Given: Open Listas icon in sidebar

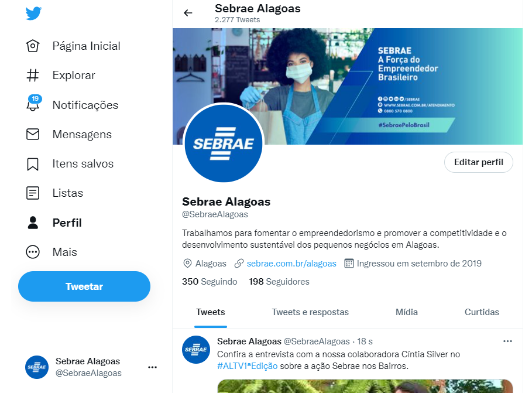Looking at the screenshot, I should pyautogui.click(x=33, y=193).
